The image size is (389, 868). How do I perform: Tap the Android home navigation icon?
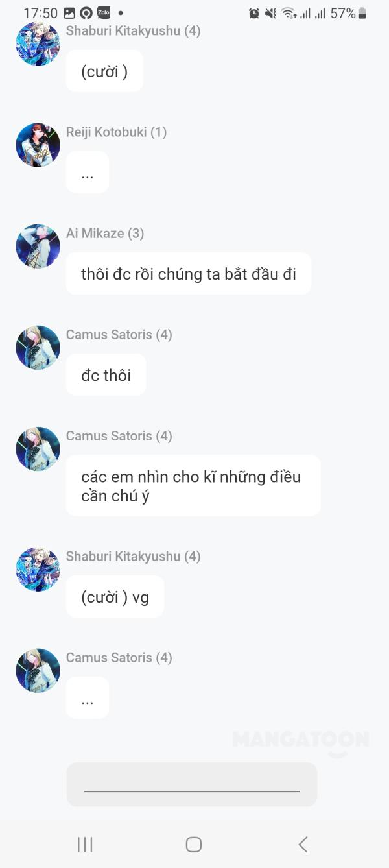click(194, 844)
